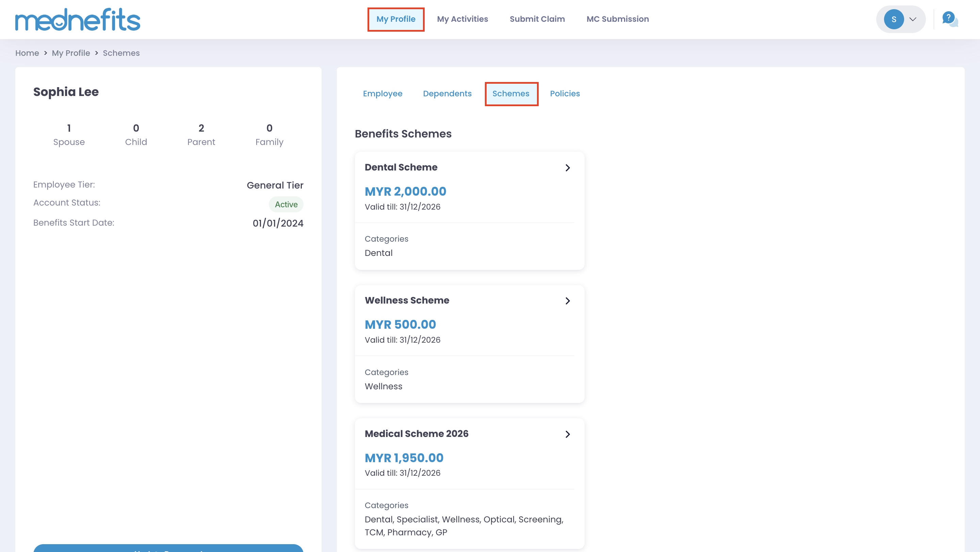Switch to the Employee tab
This screenshot has height=552, width=980.
(x=382, y=94)
